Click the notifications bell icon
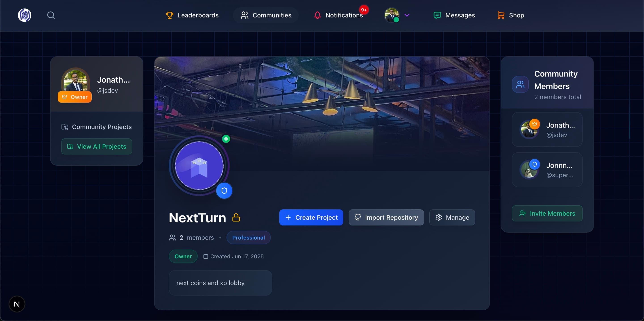This screenshot has width=644, height=321. [317, 15]
